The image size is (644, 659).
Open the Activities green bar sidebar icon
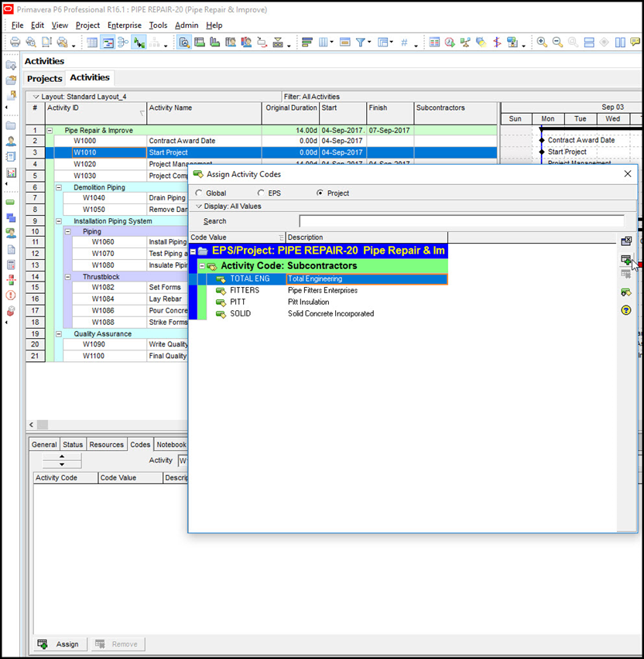pyautogui.click(x=11, y=203)
